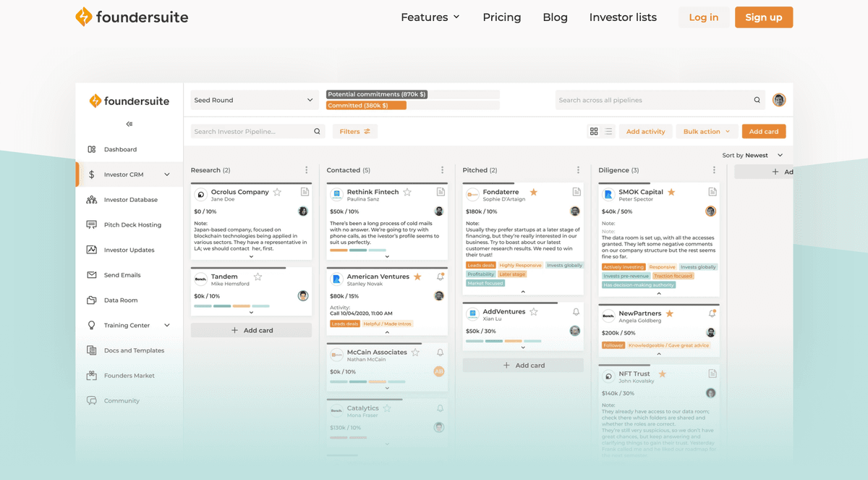The width and height of the screenshot is (868, 480).
Task: Star the Rethink Fintech card
Action: [407, 192]
